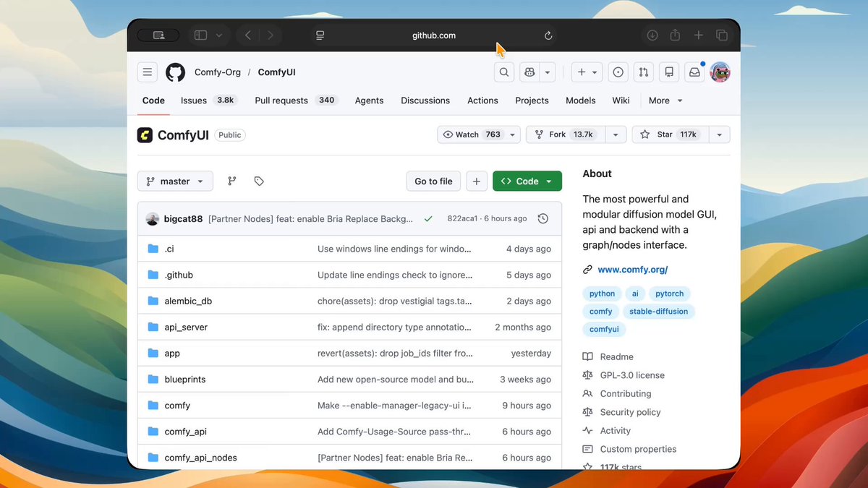Open a new Safari tab with plus
Screen dimensions: 868x488
[698, 35]
